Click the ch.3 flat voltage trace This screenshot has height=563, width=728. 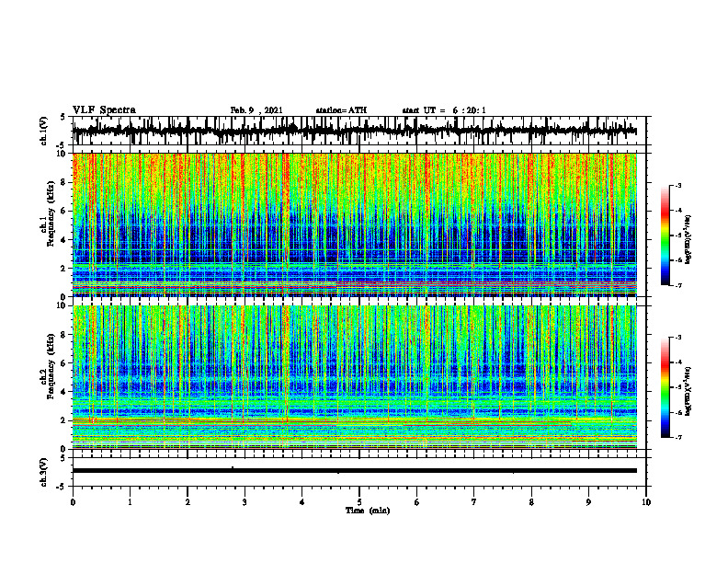354,471
